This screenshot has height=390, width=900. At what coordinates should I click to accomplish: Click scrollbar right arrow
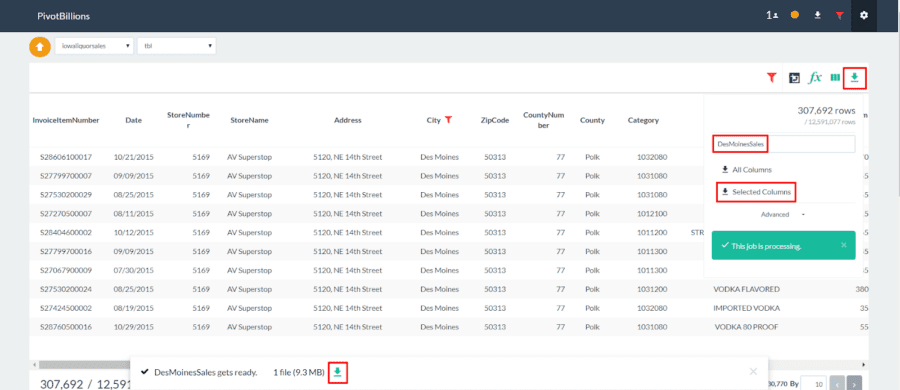point(864,364)
